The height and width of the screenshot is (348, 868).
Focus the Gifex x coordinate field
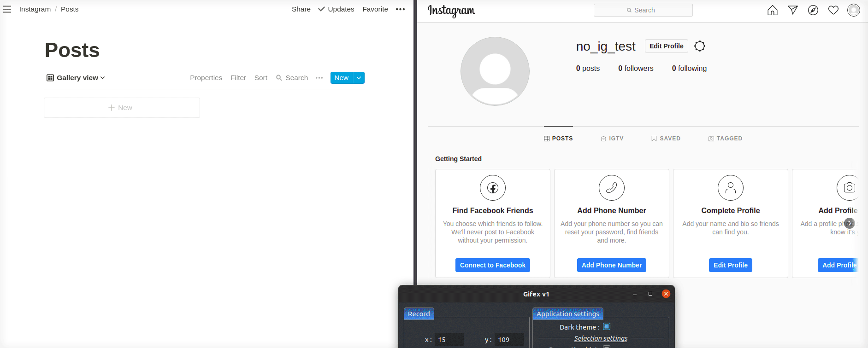coord(449,340)
